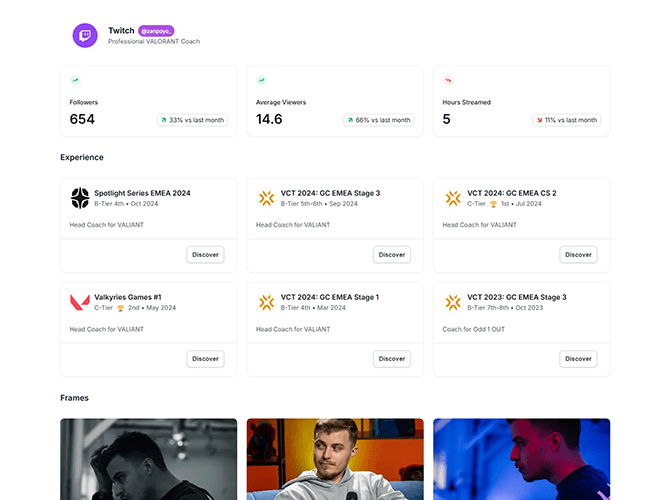
Task: Click the Spotlight Series EMEA 2024 logo
Action: (x=80, y=198)
